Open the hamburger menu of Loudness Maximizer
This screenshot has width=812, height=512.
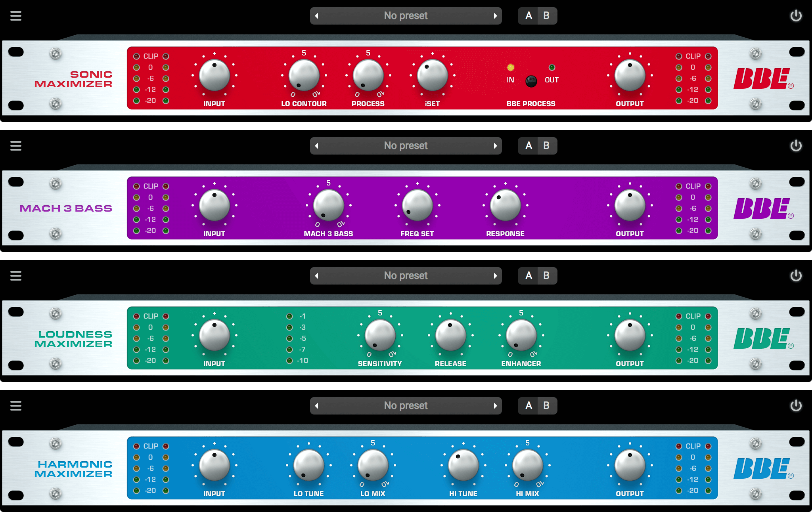tap(16, 276)
